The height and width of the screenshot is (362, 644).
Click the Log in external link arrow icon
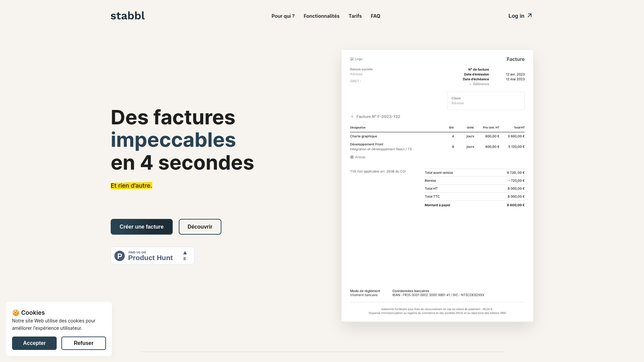[530, 15]
